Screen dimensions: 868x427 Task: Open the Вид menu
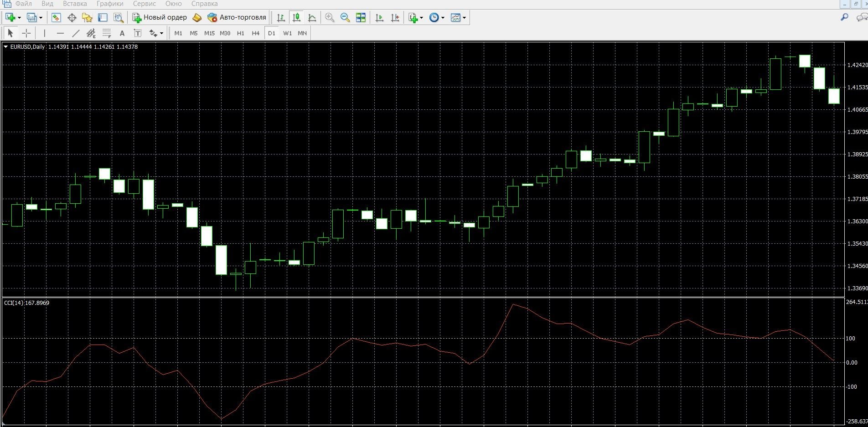(47, 4)
